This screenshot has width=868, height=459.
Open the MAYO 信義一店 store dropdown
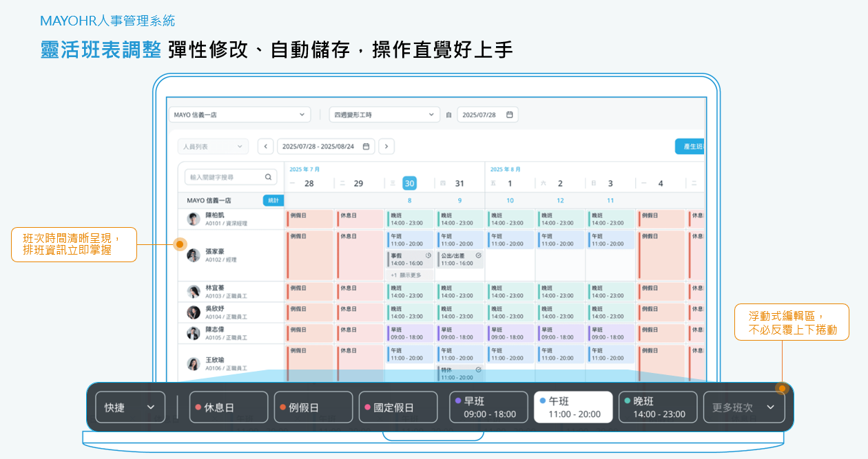pos(240,114)
